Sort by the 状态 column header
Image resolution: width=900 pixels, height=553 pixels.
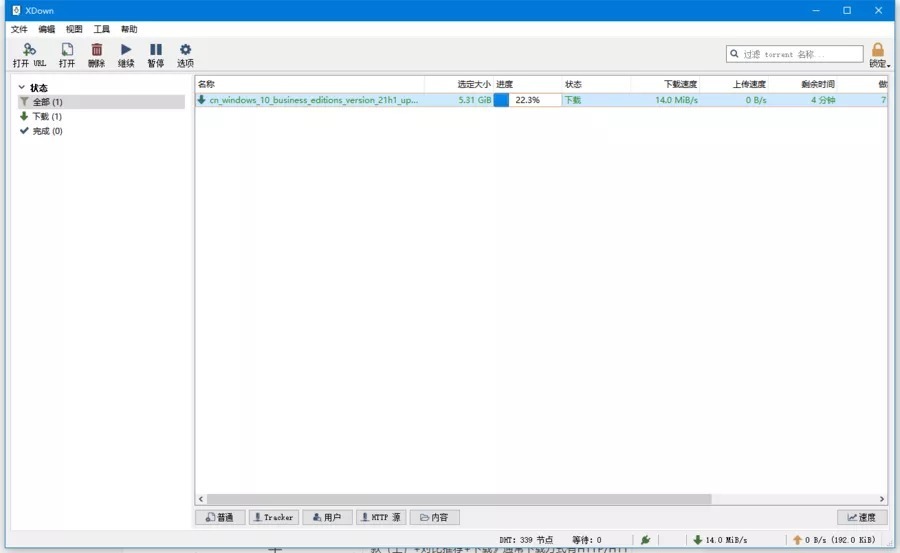pyautogui.click(x=596, y=84)
